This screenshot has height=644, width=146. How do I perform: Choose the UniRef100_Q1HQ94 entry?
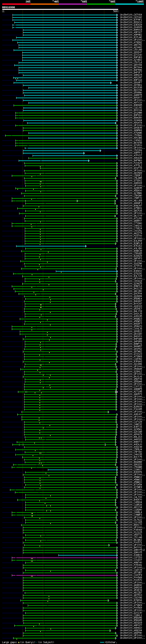(131, 296)
